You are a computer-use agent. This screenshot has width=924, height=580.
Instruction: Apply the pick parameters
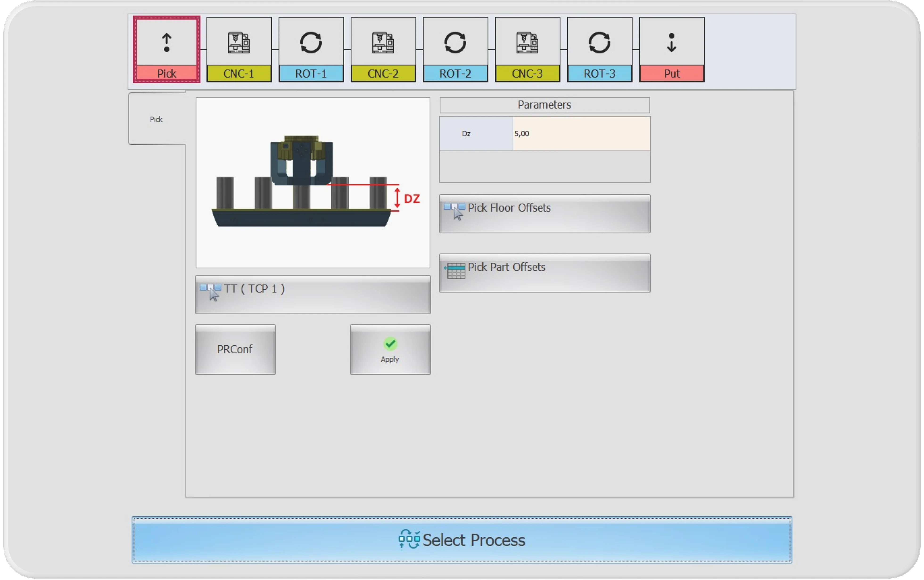[390, 349]
